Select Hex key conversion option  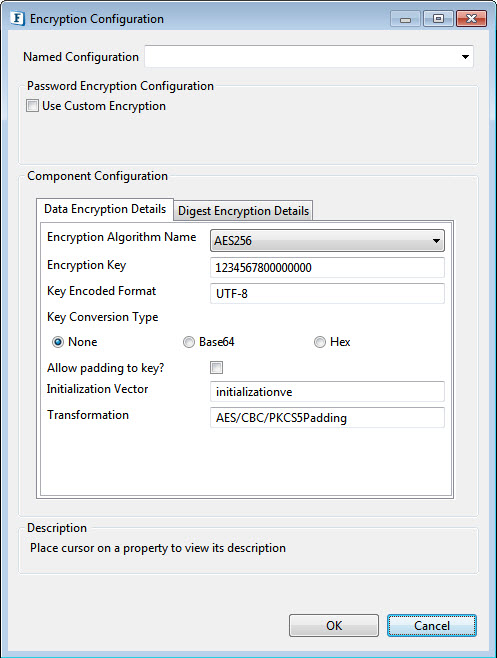[x=320, y=342]
